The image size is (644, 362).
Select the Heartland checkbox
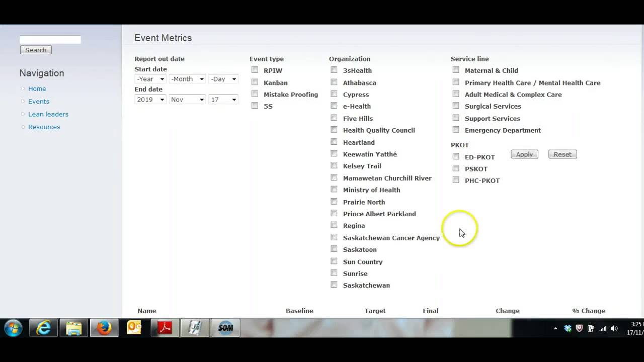[334, 142]
